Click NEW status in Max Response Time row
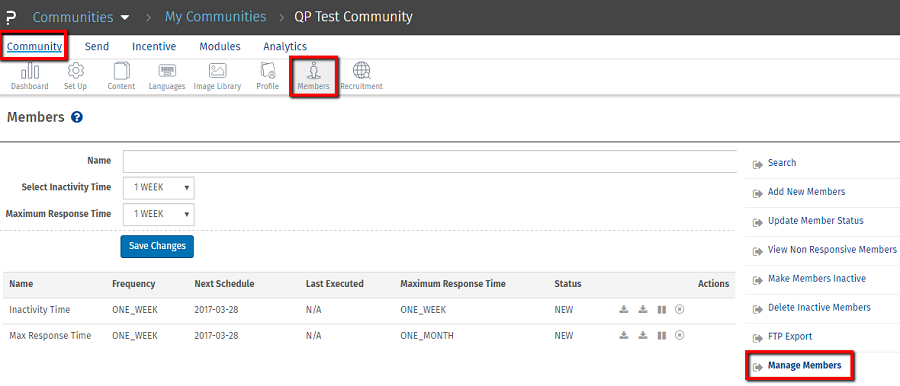The width and height of the screenshot is (900, 386). point(564,335)
